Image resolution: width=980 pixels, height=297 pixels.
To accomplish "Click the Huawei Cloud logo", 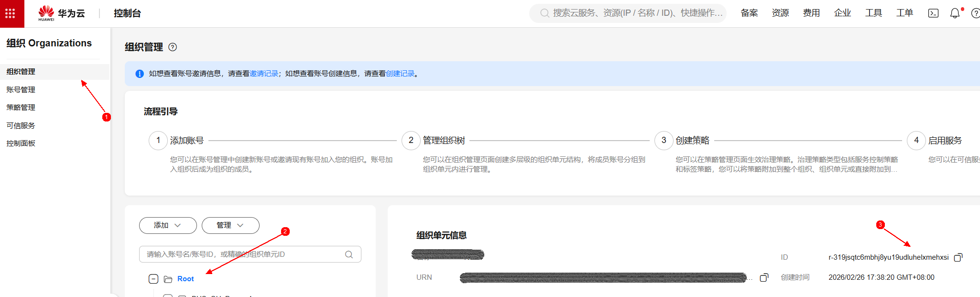I will pos(62,13).
